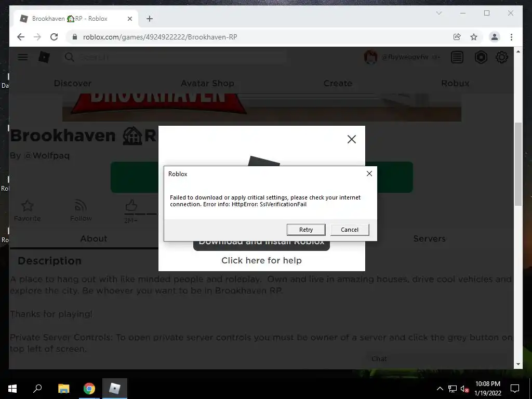Go to the Avatar Shop menu
The image size is (532, 399).
coord(207,83)
